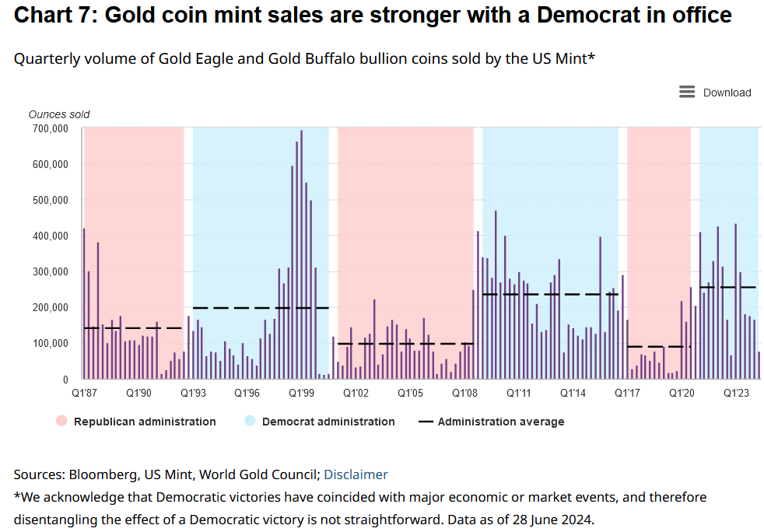Click the Ounces sold axis title
764x532 pixels.
click(58, 114)
